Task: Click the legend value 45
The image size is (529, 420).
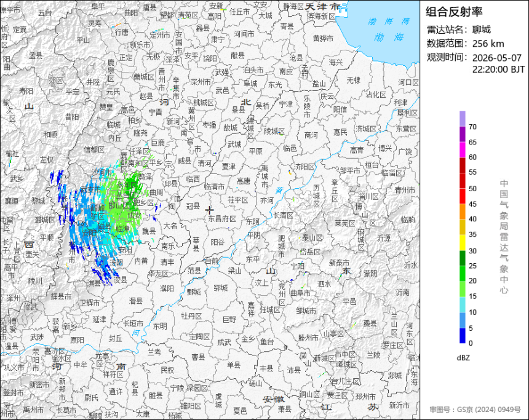Action: pos(472,204)
